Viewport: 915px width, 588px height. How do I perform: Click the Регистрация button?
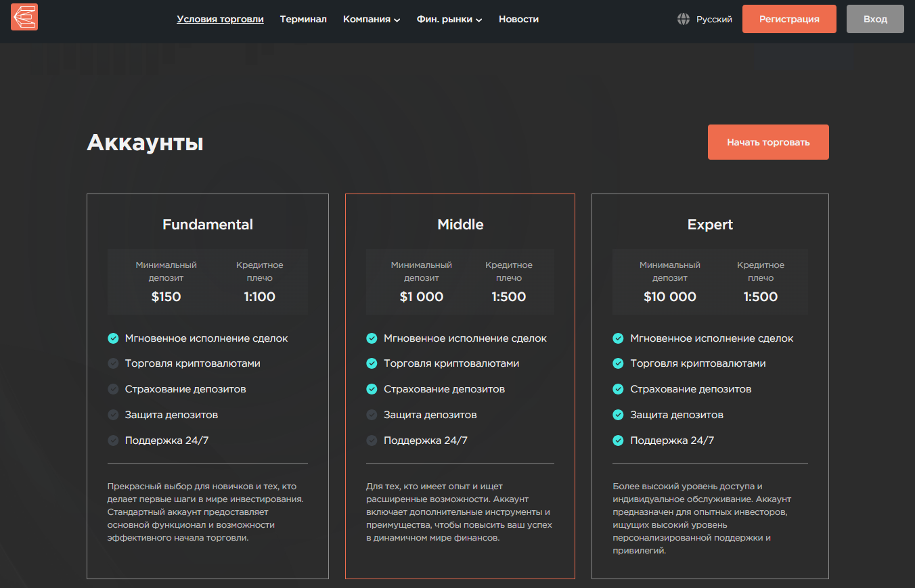(x=789, y=19)
